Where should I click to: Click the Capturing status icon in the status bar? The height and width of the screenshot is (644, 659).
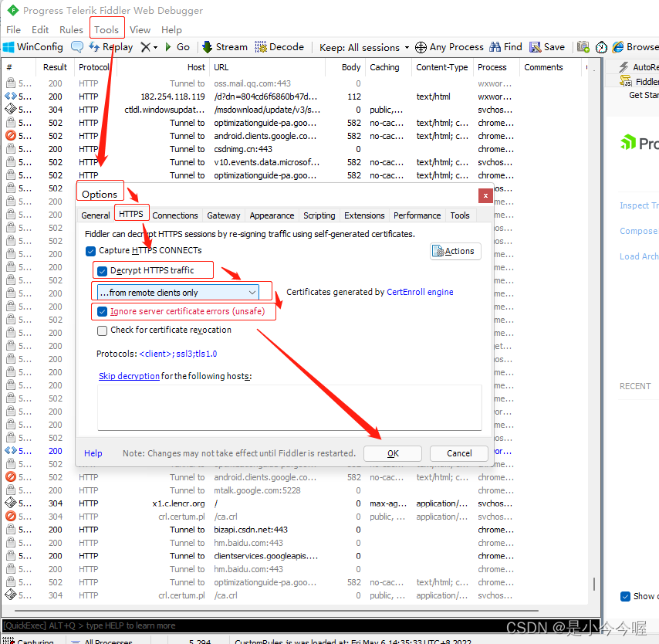[8, 641]
